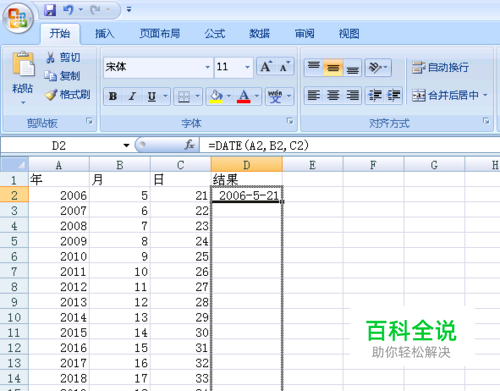Click the phonetic guide wén icon

click(x=275, y=96)
